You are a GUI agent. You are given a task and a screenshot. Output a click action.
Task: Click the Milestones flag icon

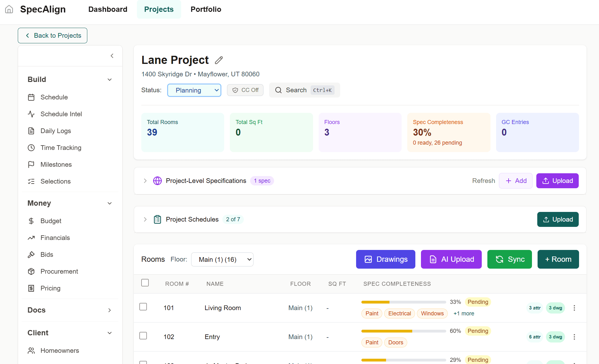point(31,164)
